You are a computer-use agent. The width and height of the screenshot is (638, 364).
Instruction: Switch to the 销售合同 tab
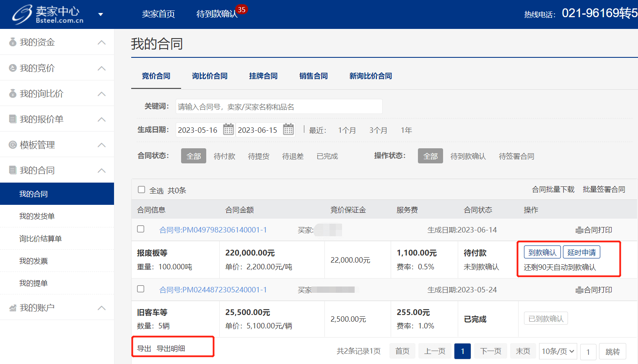coord(313,76)
